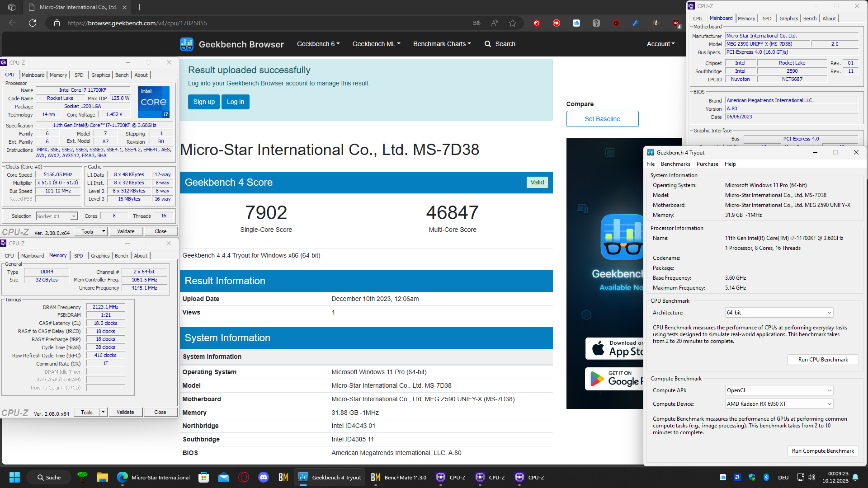
Task: Open the Windows Start menu
Action: pyautogui.click(x=14, y=477)
